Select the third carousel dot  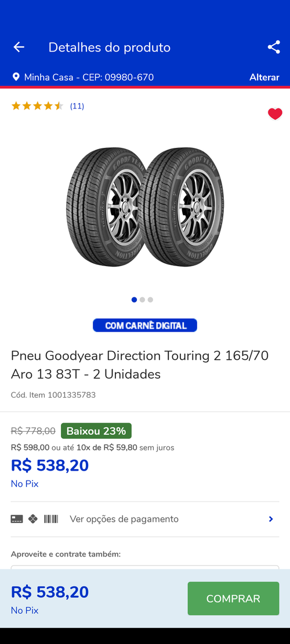point(150,300)
